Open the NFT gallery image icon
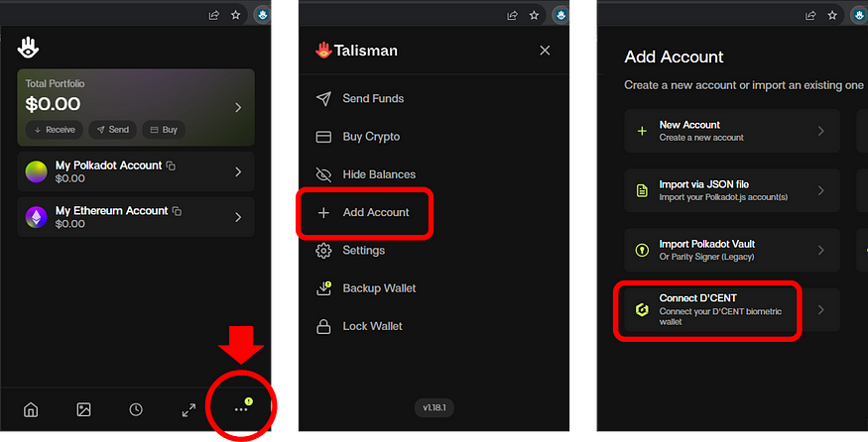868x442 pixels. click(x=83, y=410)
